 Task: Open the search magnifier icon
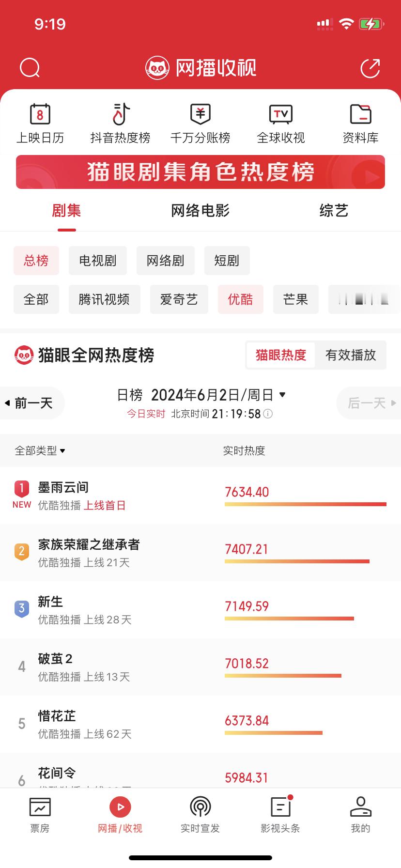30,68
